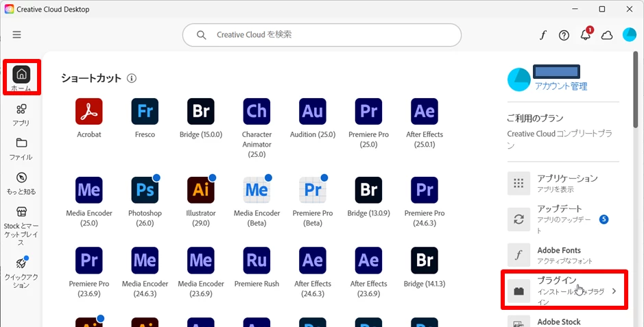Open the notifications bell
The image size is (644, 327).
click(x=585, y=35)
